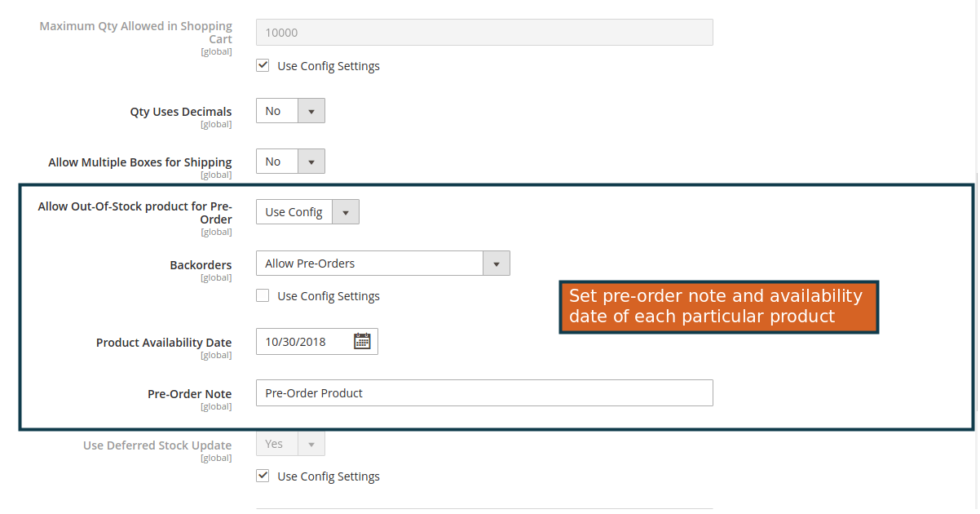Uncheck Use Config Settings under Deferred Stock Update
This screenshot has height=514, width=980.
pyautogui.click(x=263, y=476)
